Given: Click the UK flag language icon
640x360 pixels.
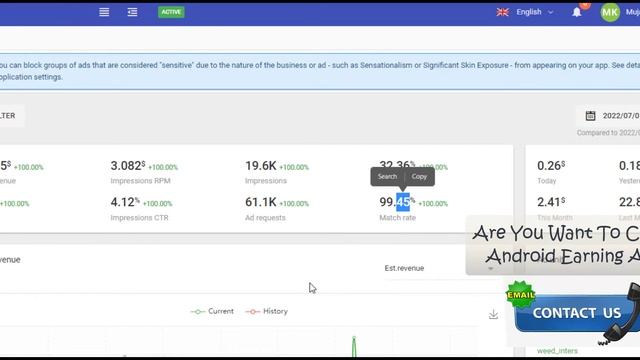Looking at the screenshot, I should (502, 12).
